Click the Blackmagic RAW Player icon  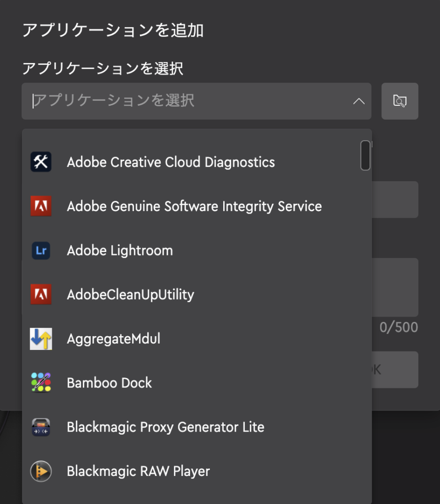pos(41,471)
